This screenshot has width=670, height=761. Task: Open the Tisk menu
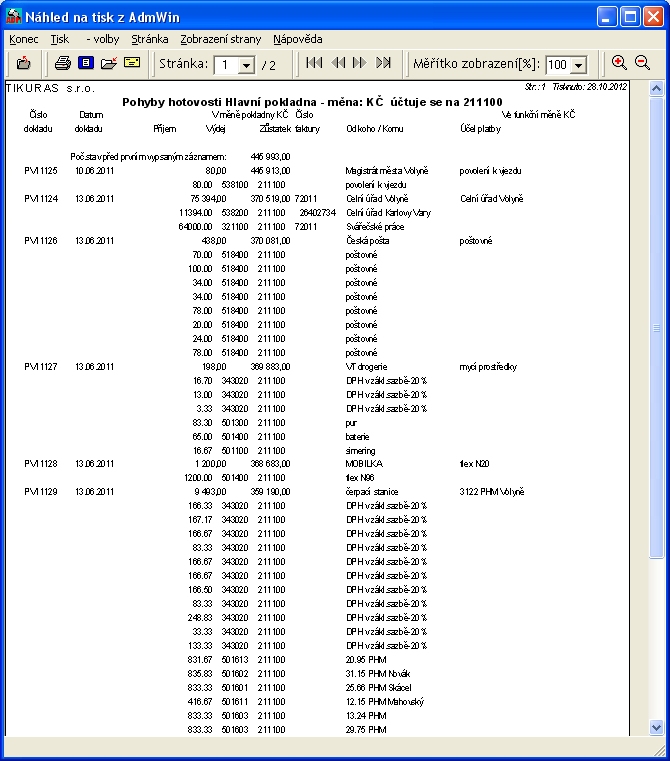[x=60, y=39]
